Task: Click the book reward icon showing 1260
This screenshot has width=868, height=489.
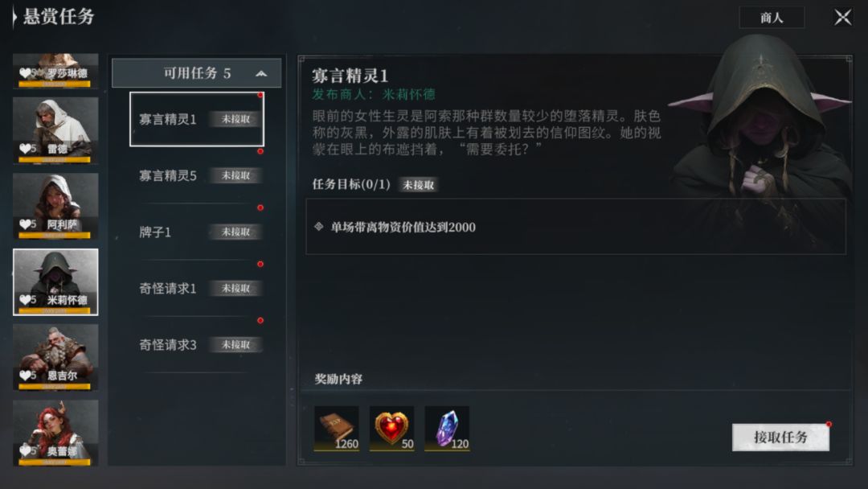Action: tap(337, 428)
